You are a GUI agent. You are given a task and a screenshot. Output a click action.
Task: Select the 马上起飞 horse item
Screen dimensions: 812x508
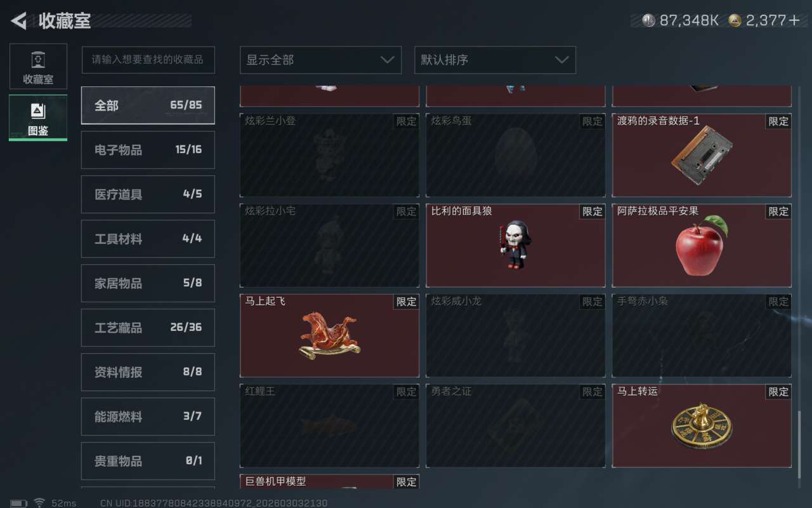click(329, 335)
